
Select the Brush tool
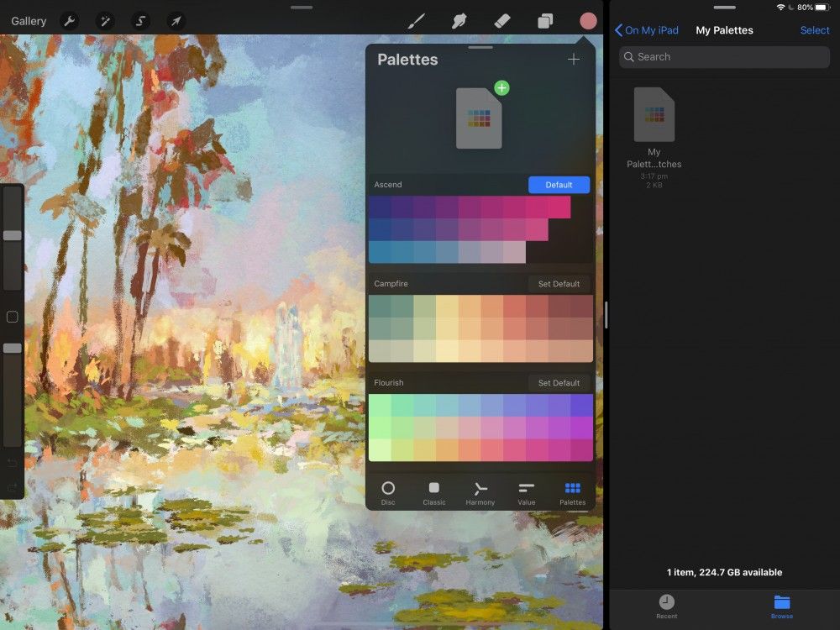tap(417, 20)
